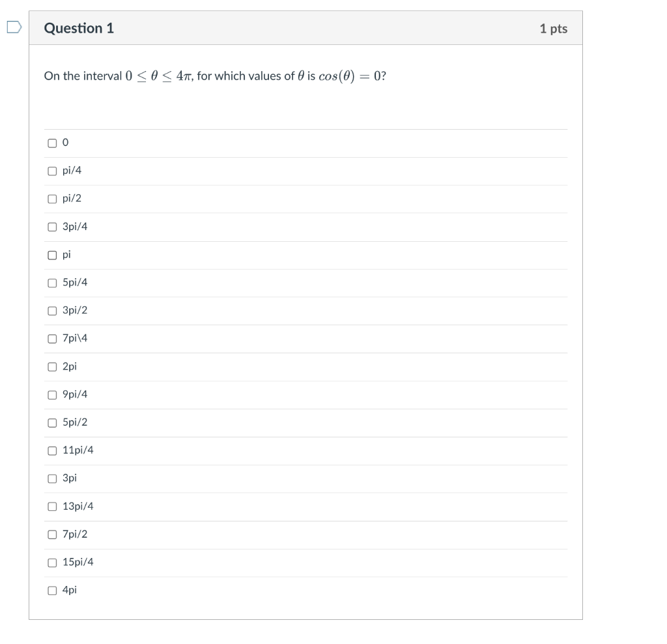Select the pi answer checkbox
667x644 pixels.
52,255
